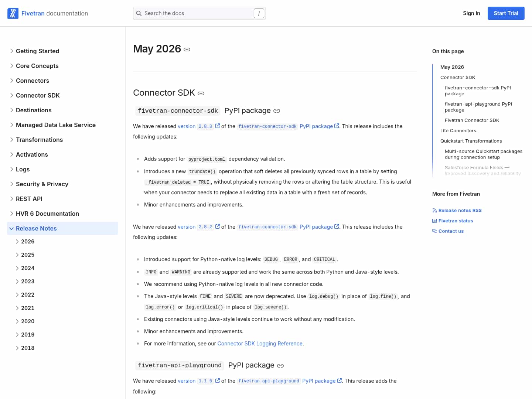
Task: Copy anchor link for fivetran-api-playground PyPI package heading
Action: [280, 366]
